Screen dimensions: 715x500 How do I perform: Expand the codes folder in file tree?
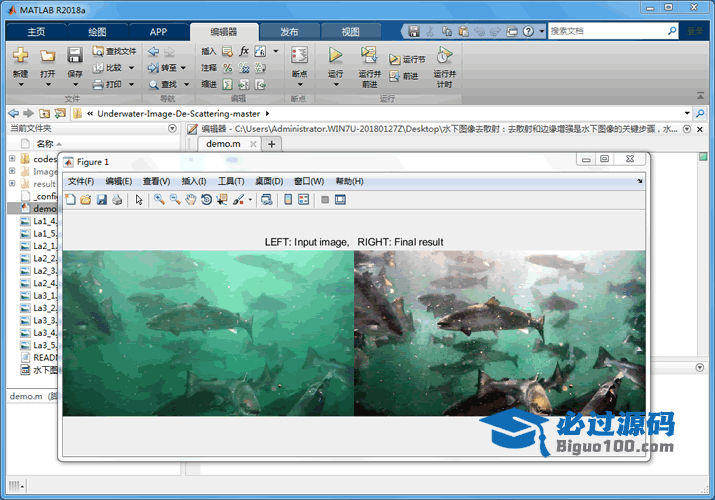point(12,159)
